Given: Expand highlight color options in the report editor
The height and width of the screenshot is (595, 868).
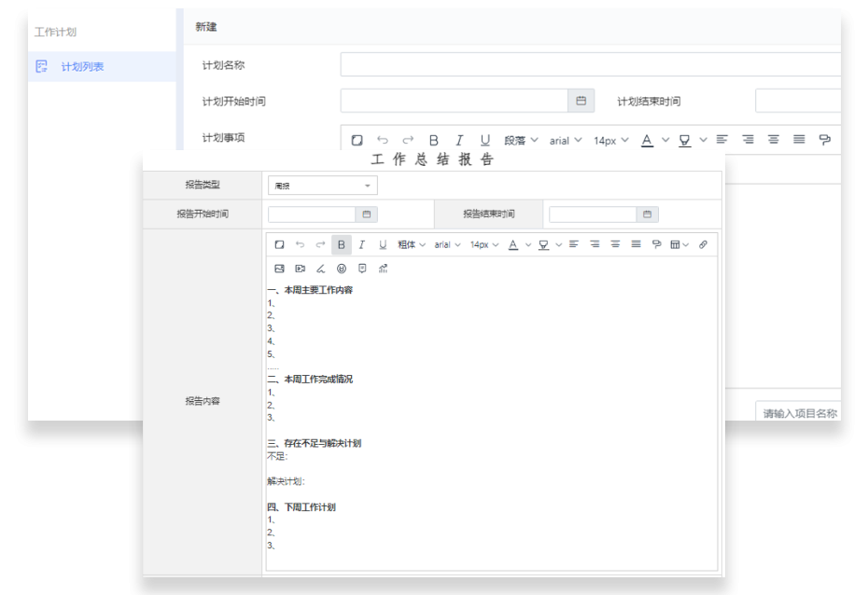Looking at the screenshot, I should pyautogui.click(x=558, y=245).
